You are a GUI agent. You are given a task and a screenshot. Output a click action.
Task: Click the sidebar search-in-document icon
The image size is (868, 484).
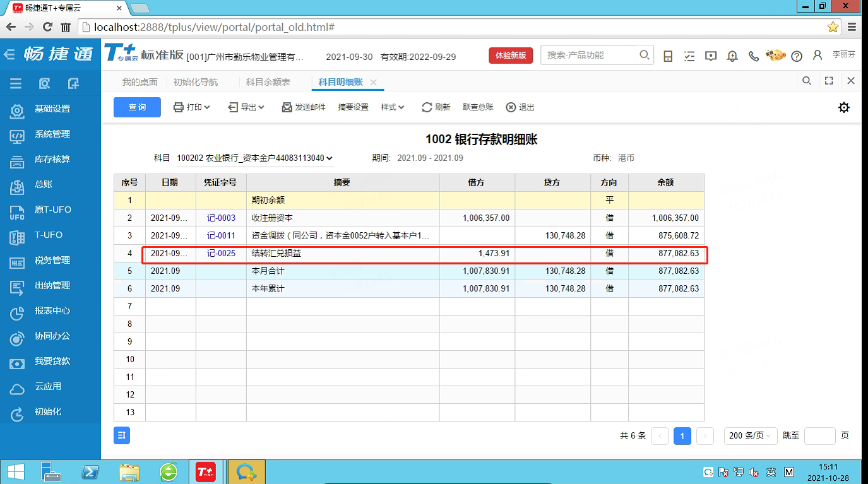click(x=44, y=83)
